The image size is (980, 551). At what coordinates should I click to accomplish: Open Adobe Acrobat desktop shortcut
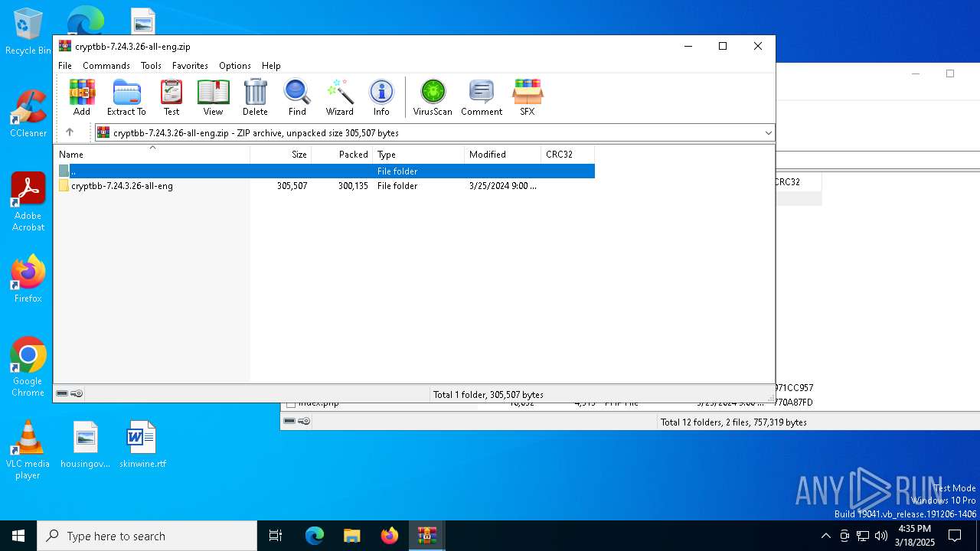28,202
